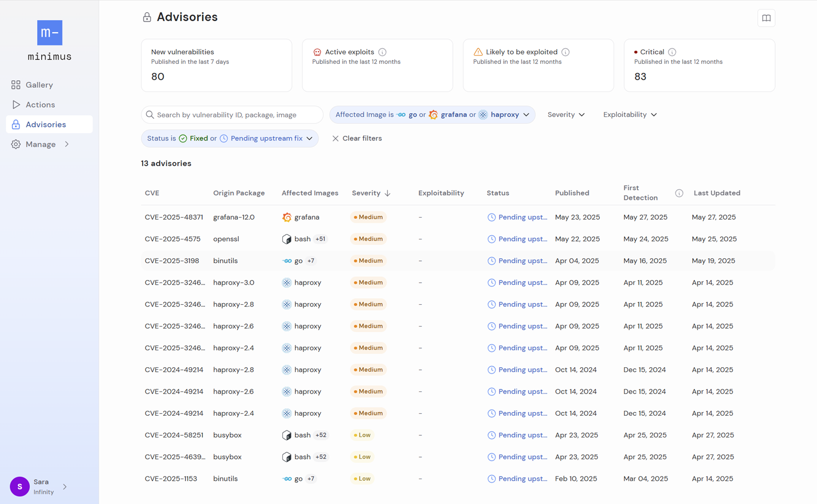
Task: Go to Gallery in the sidebar
Action: pyautogui.click(x=49, y=85)
